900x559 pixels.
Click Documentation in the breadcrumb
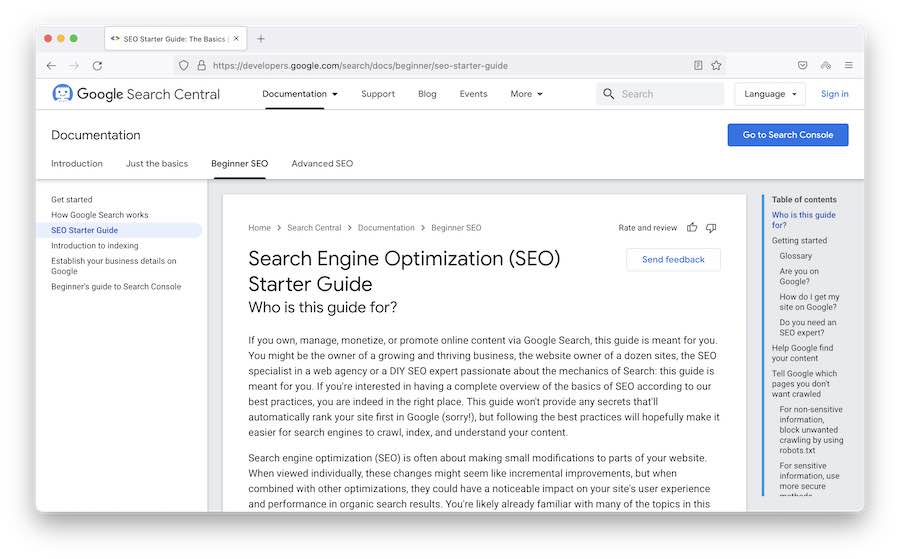(x=386, y=228)
